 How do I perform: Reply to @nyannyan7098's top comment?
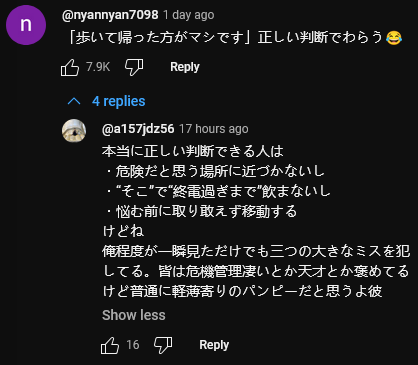coord(185,67)
